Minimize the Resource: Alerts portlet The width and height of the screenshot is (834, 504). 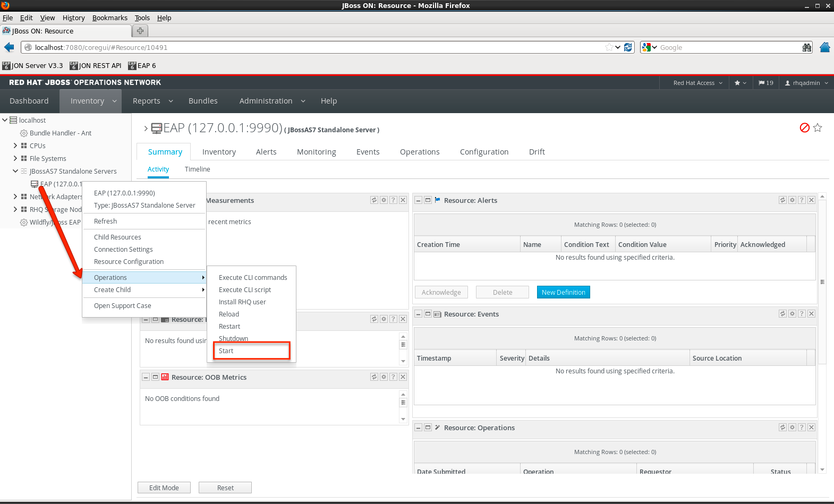point(419,200)
